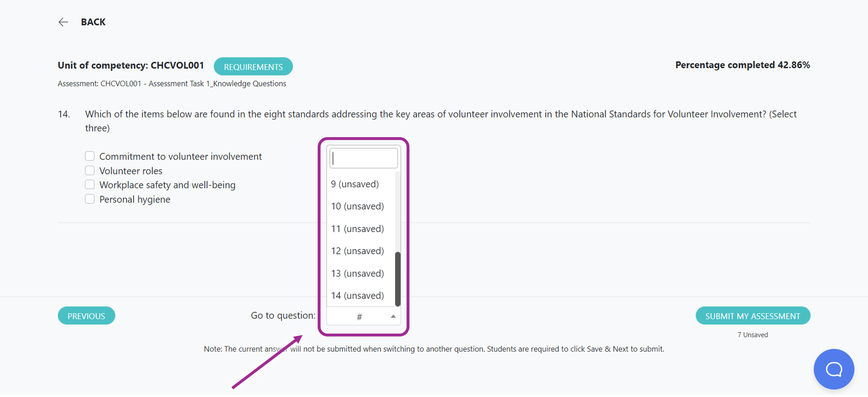Enable Workplace safety and well-being checkbox
868x397 pixels.
pos(90,184)
